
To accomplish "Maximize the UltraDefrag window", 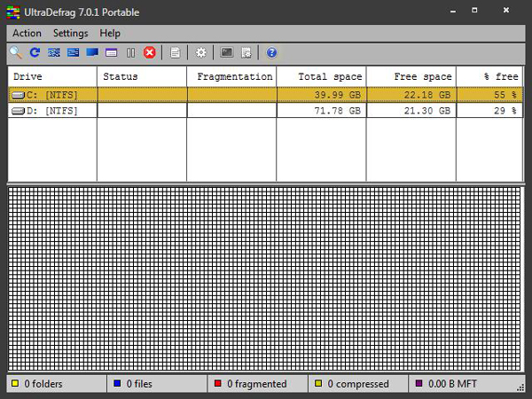I will [x=474, y=10].
